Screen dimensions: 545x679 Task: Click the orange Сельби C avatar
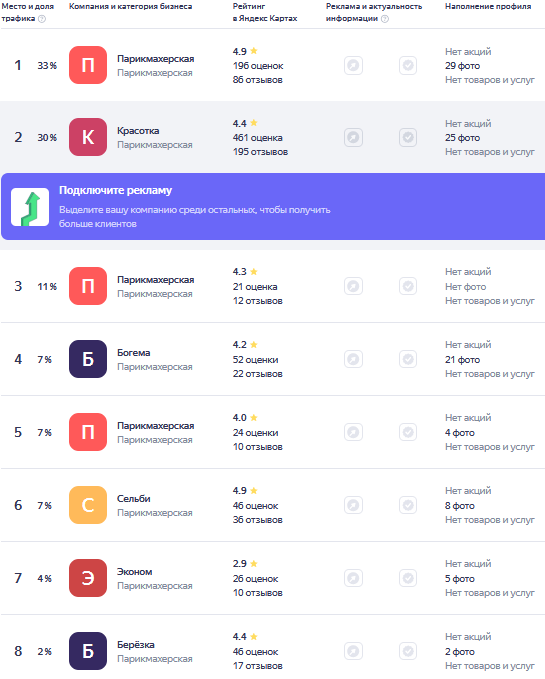pos(88,505)
